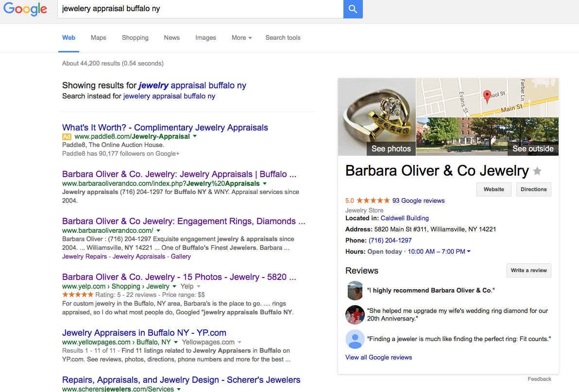Screen dimensions: 579x392
Task: Open the grey Yellowpages.com dropdown arrow
Action: click(239, 342)
